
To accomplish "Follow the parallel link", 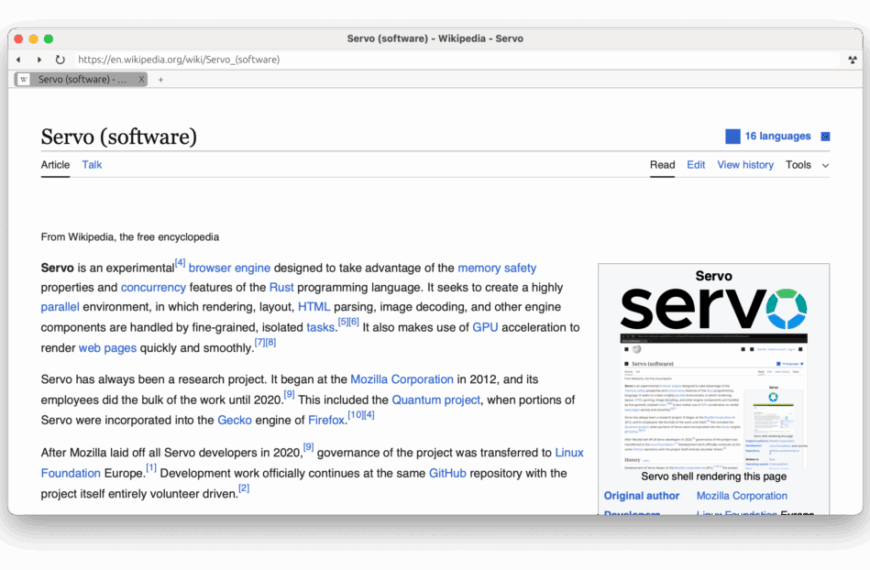I will 60,307.
